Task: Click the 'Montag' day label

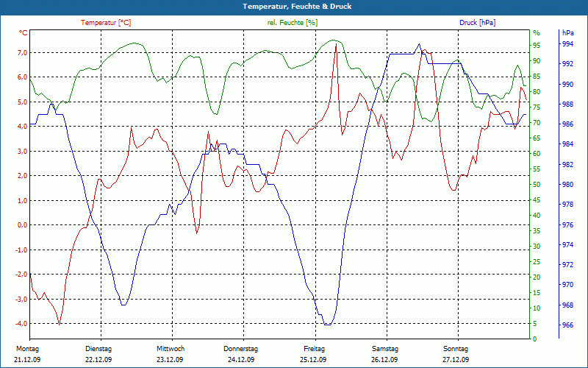Action: point(28,349)
